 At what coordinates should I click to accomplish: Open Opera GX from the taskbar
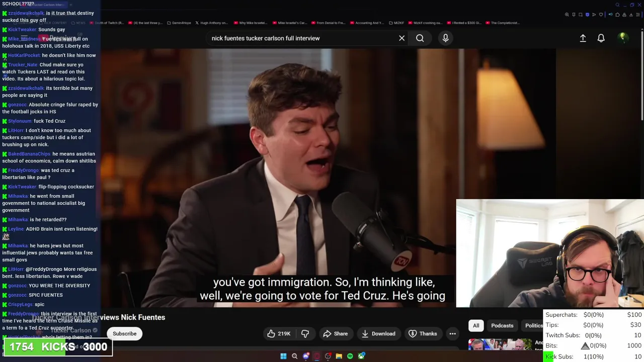tap(317, 356)
